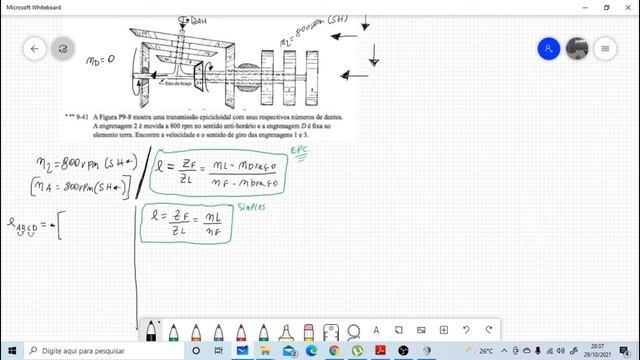
Task: Open Adobe Acrobat from taskbar
Action: point(380,351)
